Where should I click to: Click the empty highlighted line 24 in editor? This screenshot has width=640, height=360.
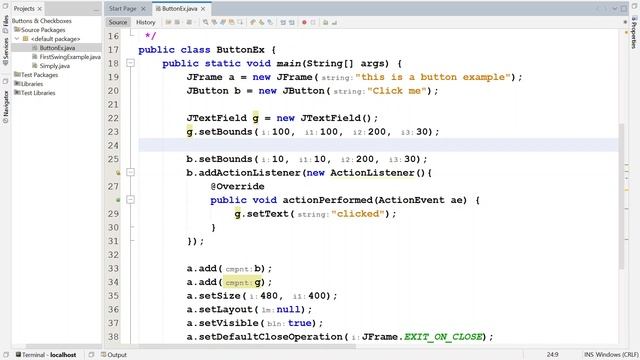378,145
